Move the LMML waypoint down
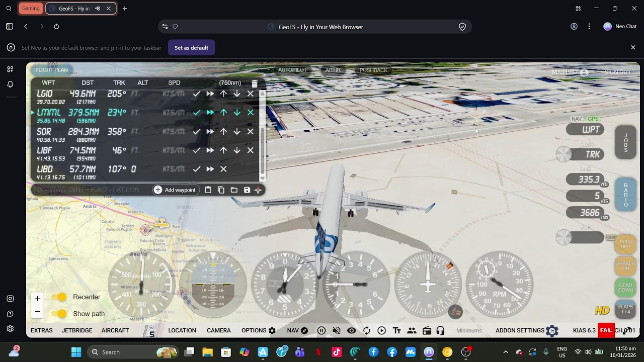The height and width of the screenshot is (362, 644). [237, 113]
